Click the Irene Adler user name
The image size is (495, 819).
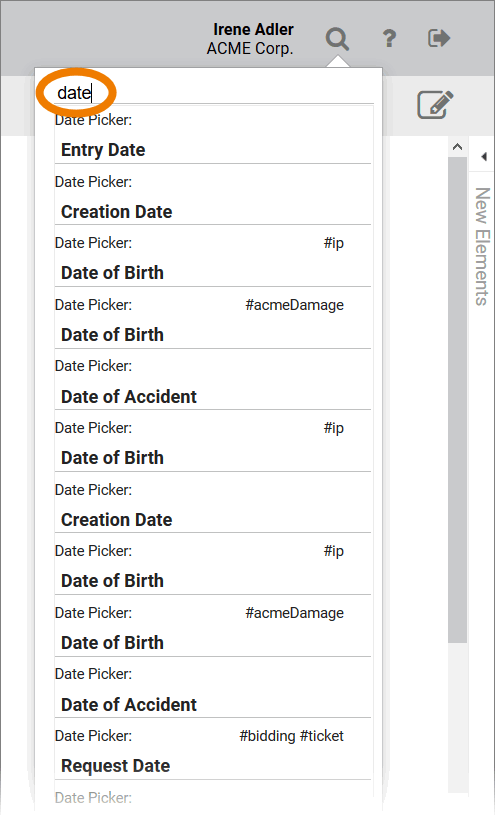[253, 29]
